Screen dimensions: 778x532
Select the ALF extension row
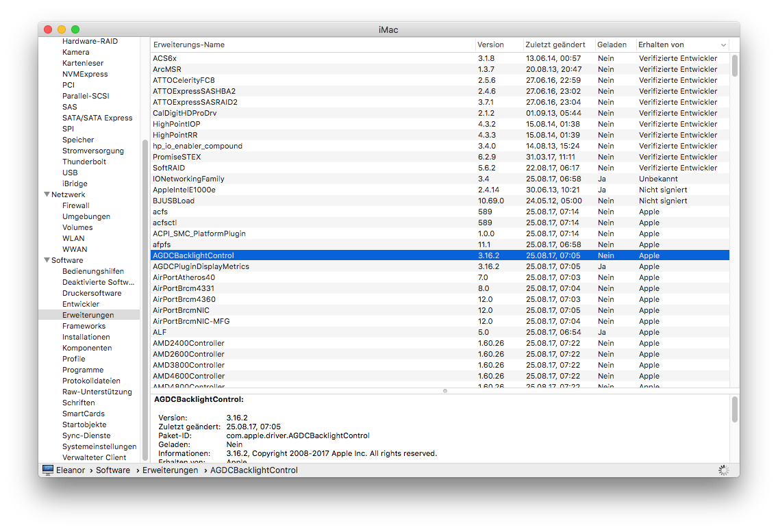pos(440,332)
